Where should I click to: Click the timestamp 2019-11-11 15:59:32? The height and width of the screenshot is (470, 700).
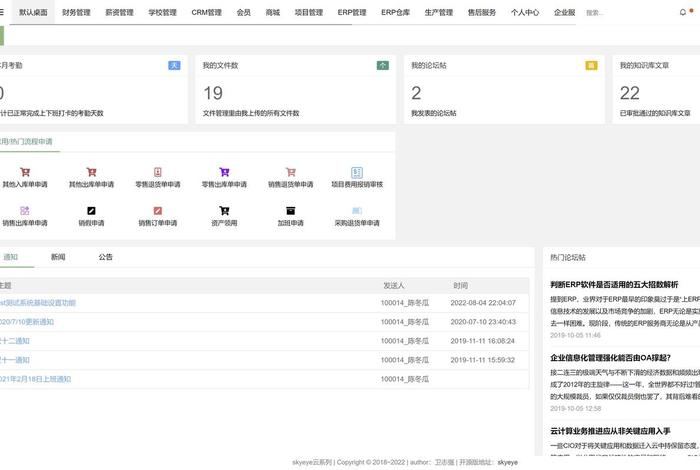coord(483,360)
